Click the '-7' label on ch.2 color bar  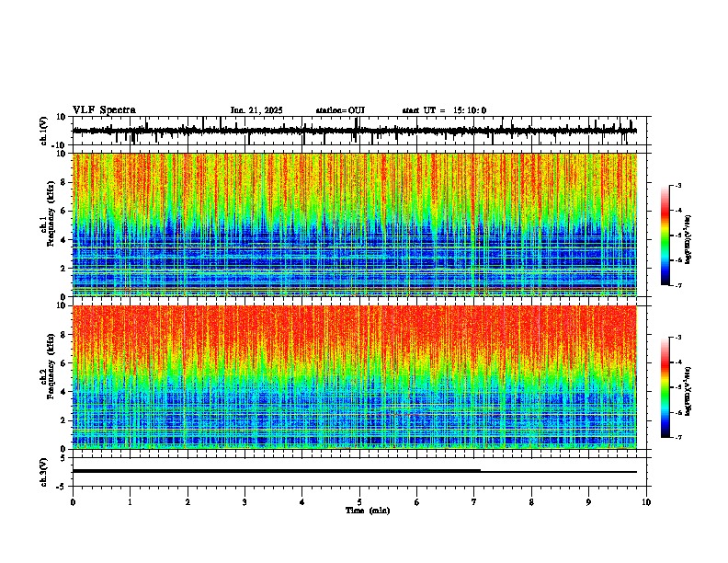click(x=677, y=438)
